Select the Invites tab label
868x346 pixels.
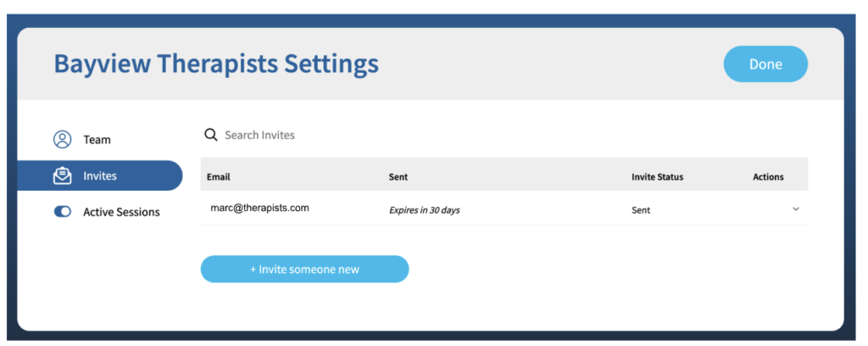(x=100, y=176)
